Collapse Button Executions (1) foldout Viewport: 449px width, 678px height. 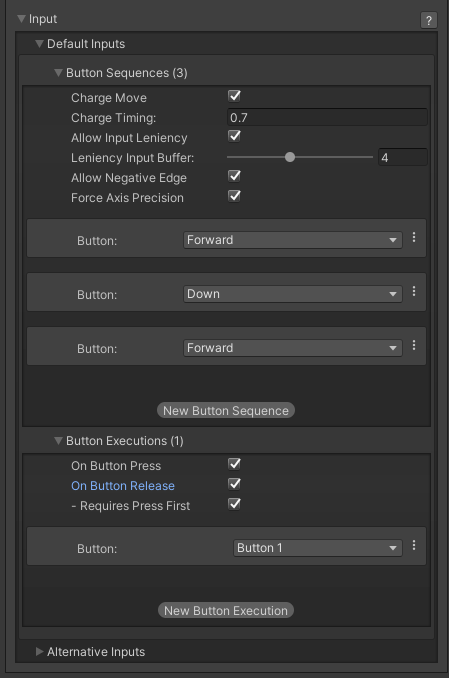pyautogui.click(x=58, y=441)
